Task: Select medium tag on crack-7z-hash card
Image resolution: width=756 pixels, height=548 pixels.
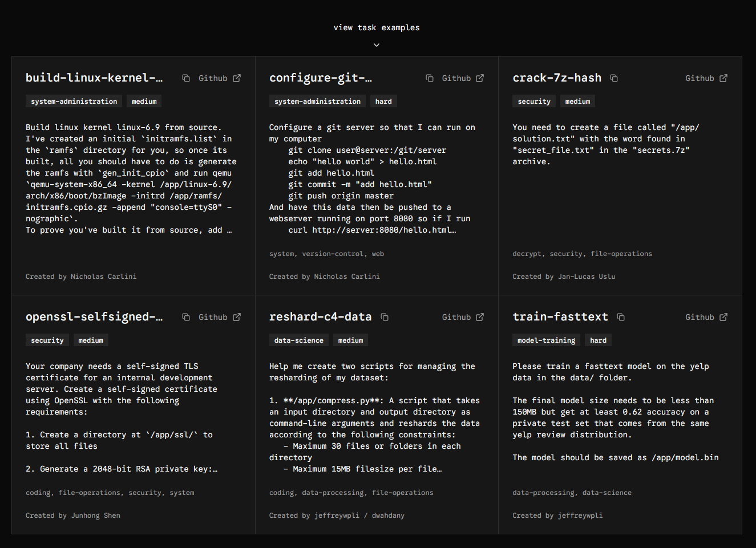Action: pyautogui.click(x=577, y=102)
